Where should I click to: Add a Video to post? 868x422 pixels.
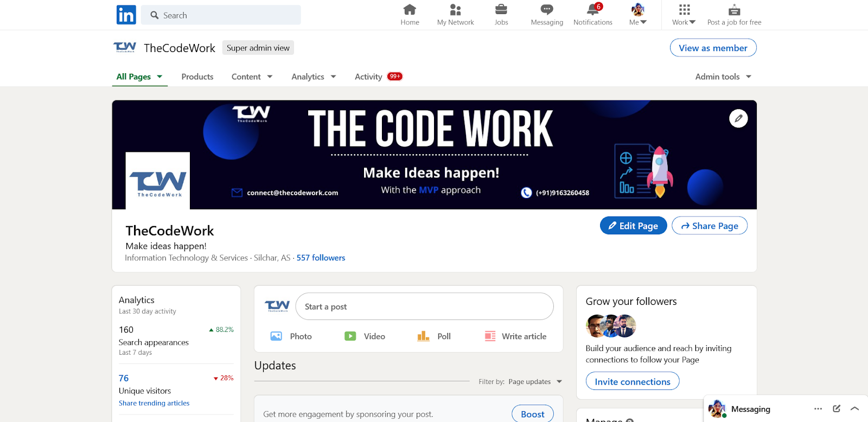(x=365, y=336)
